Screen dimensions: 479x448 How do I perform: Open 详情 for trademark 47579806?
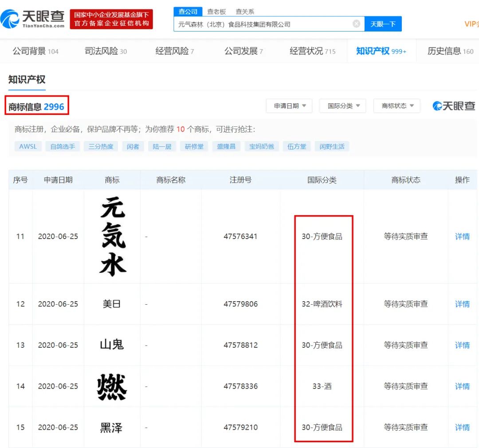[x=462, y=304]
